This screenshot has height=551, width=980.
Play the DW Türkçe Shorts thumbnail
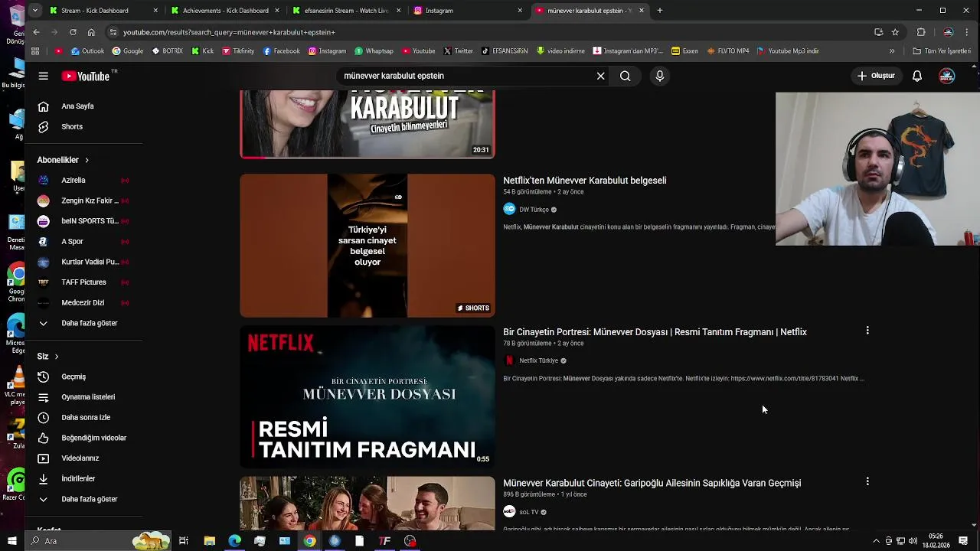367,246
